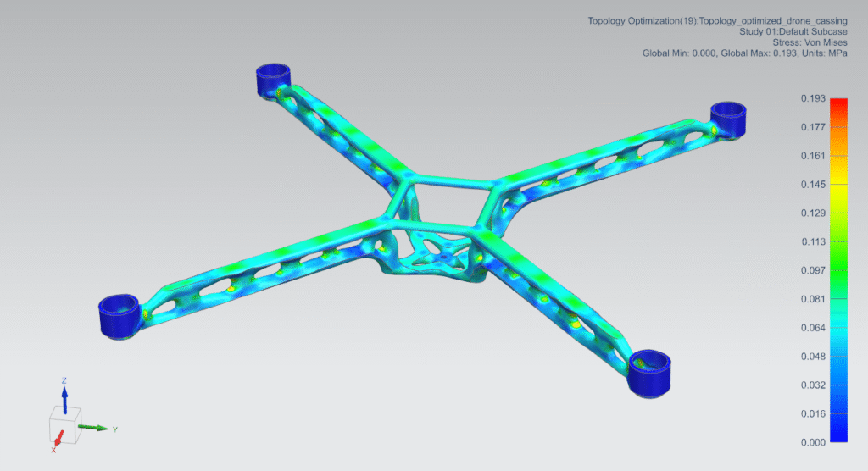Screen dimensions: 868x471
Task: Select the top-left motor mount cylinder
Action: 273,80
